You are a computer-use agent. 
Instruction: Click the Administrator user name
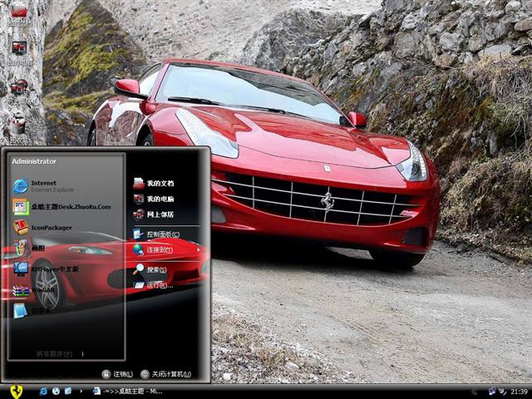[34, 161]
